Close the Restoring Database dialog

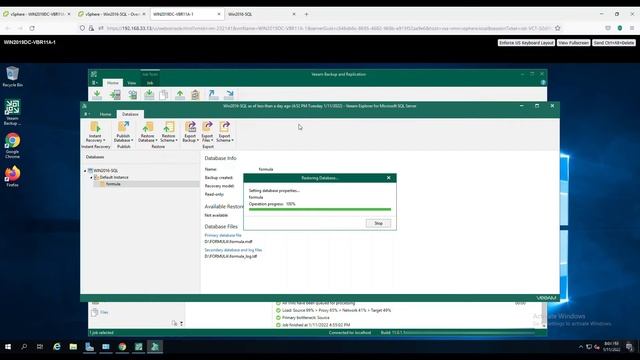click(x=389, y=178)
